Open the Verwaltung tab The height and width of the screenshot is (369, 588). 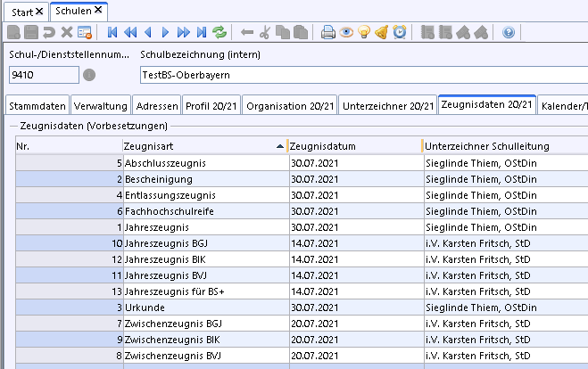pyautogui.click(x=101, y=106)
